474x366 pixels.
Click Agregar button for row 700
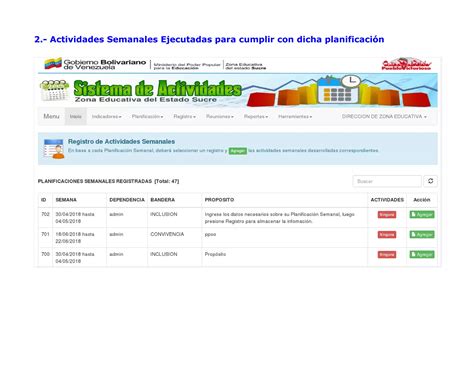(x=422, y=254)
